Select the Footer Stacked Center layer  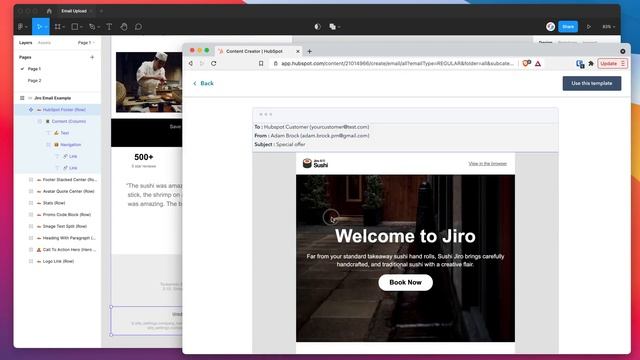pos(69,180)
